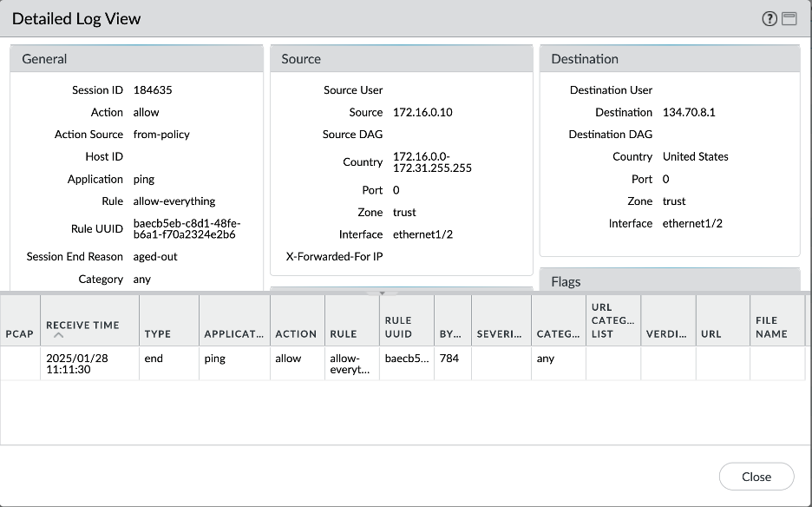Click the Flags panel header
812x507 pixels.
click(x=669, y=281)
